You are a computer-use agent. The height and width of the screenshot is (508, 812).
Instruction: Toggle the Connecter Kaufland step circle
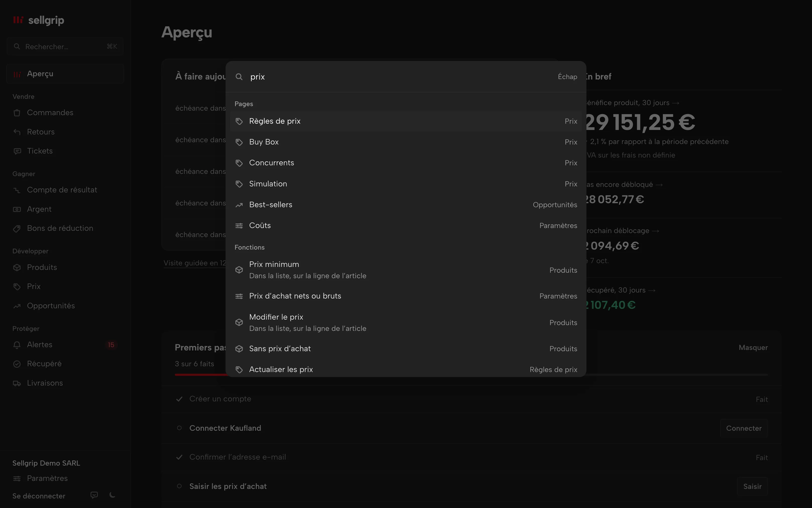tap(179, 428)
